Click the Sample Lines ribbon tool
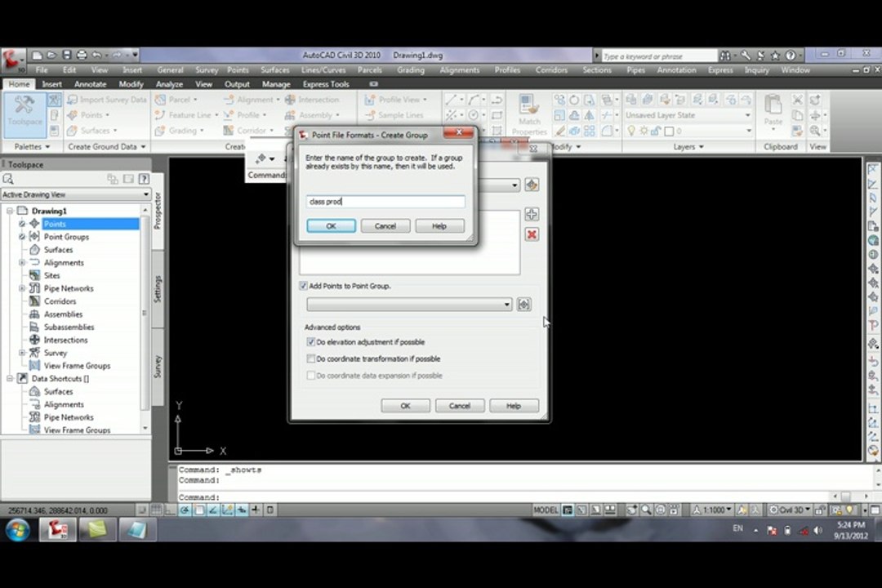Image resolution: width=882 pixels, height=588 pixels. click(x=394, y=115)
